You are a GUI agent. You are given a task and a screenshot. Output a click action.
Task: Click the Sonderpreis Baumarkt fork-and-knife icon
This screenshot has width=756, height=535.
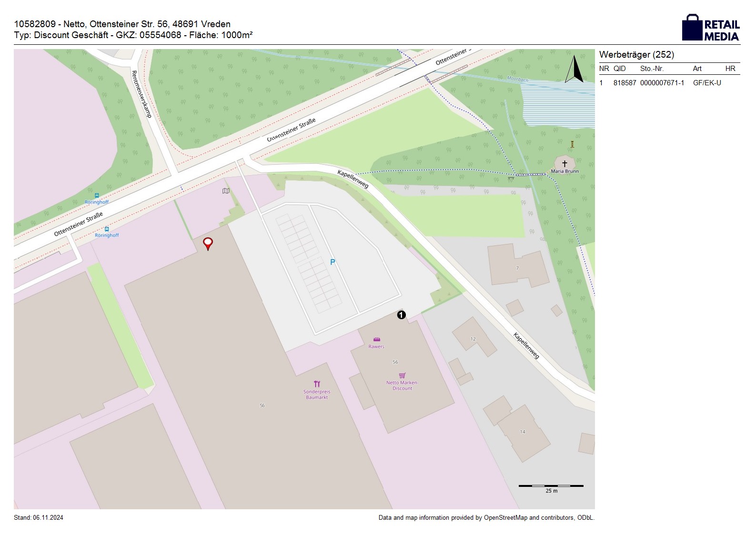tap(317, 384)
